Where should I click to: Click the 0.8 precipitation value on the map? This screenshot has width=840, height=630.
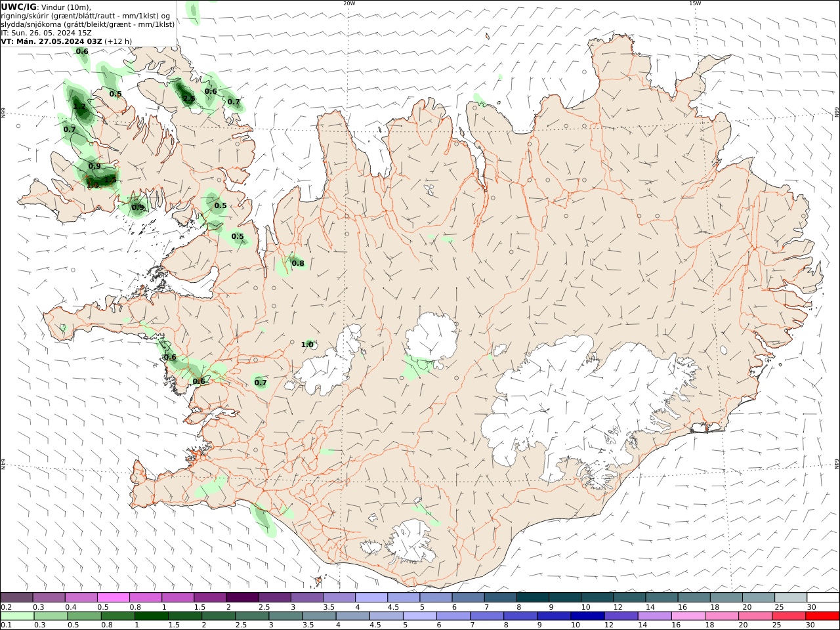[298, 263]
